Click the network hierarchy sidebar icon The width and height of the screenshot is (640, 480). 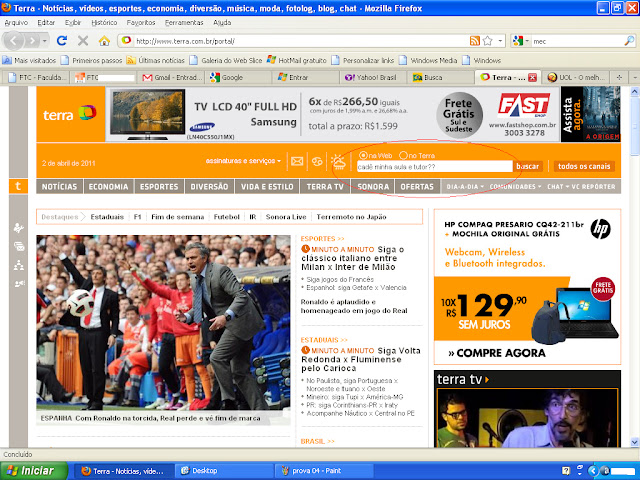(x=19, y=266)
